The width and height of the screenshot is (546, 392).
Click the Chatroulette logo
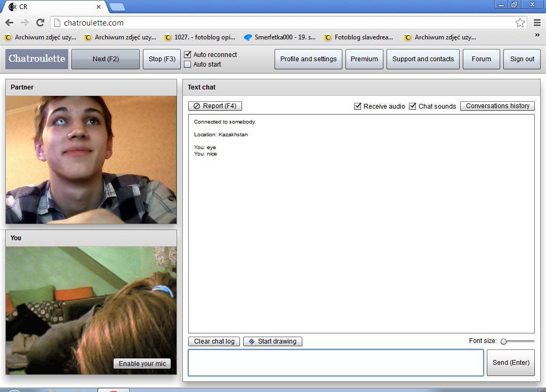pos(37,59)
